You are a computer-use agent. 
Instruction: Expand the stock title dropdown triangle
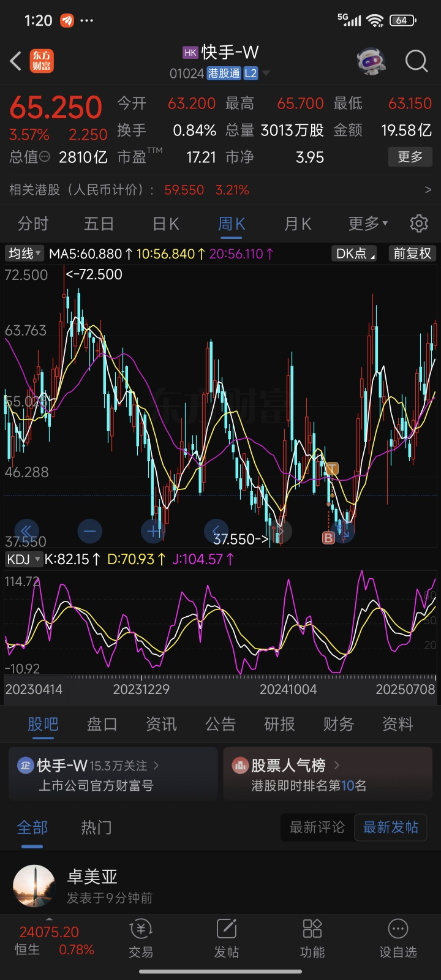[266, 73]
